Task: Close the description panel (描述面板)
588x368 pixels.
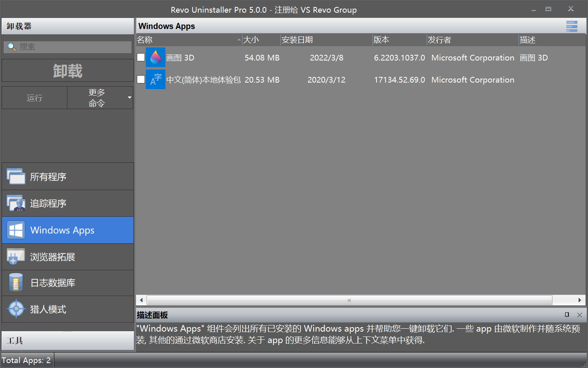Action: 579,315
